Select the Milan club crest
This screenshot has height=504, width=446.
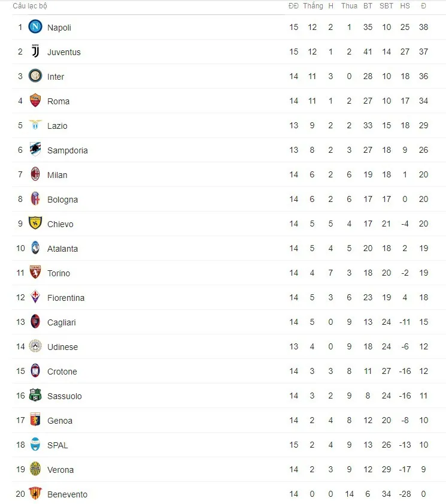[35, 174]
